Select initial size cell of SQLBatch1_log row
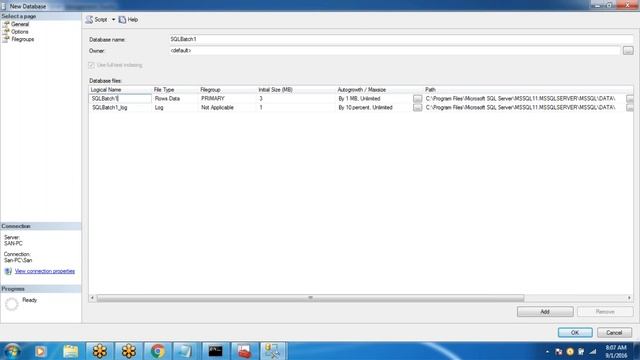The width and height of the screenshot is (640, 360). tap(296, 107)
